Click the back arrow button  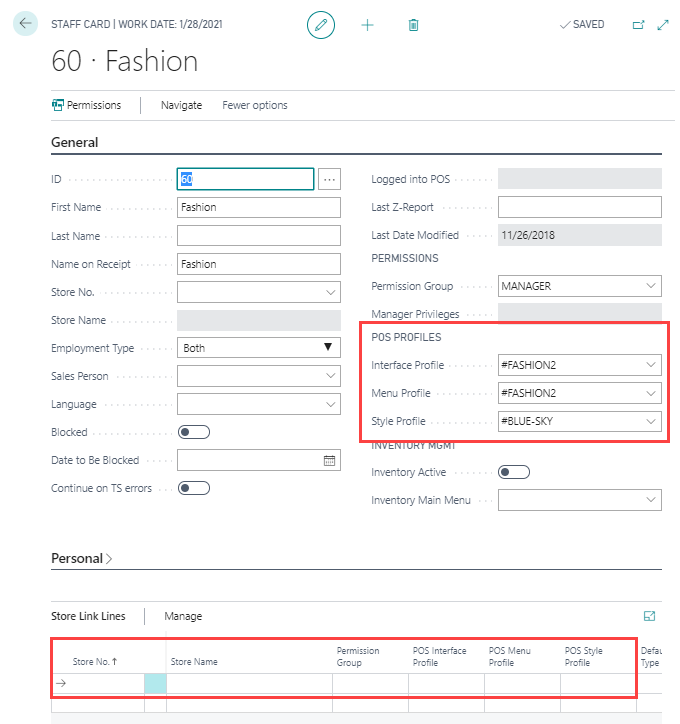25,24
